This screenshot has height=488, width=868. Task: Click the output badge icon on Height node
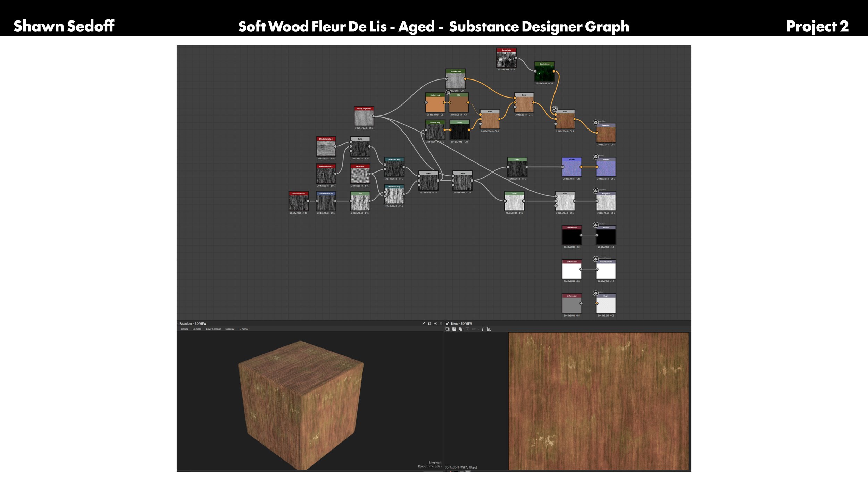596,293
